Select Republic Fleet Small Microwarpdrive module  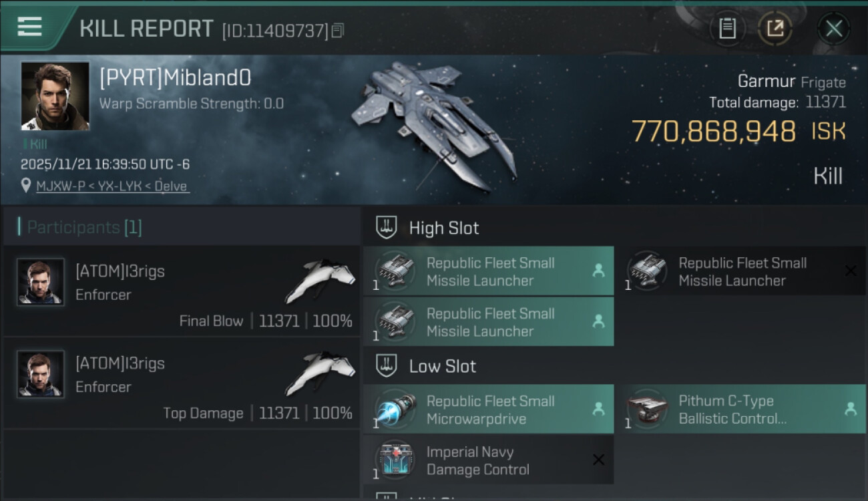click(x=490, y=409)
